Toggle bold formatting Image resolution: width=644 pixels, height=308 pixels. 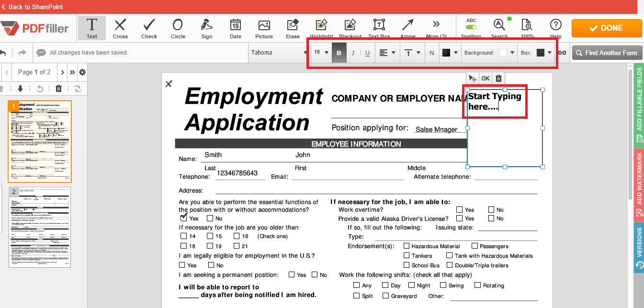point(339,53)
